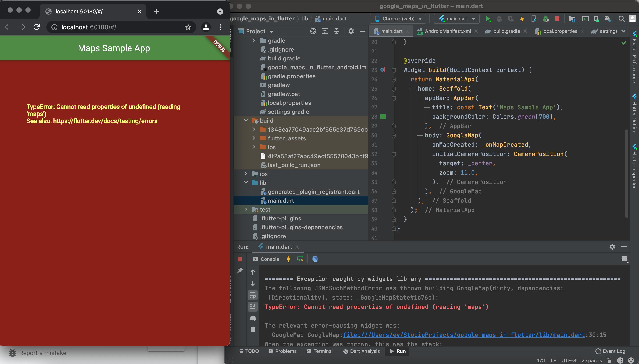Click the 2 spaces indent indicator
The image size is (639, 364).
[x=591, y=360]
